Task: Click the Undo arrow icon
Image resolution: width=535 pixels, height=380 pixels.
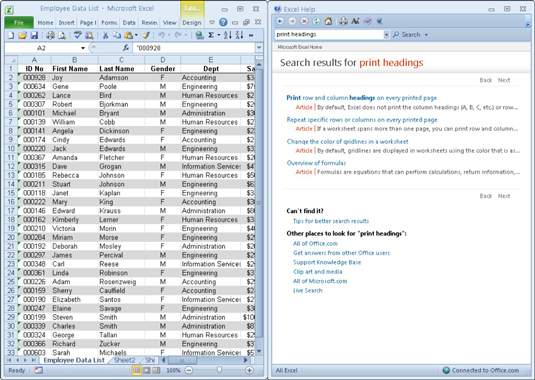Action: [x=161, y=35]
